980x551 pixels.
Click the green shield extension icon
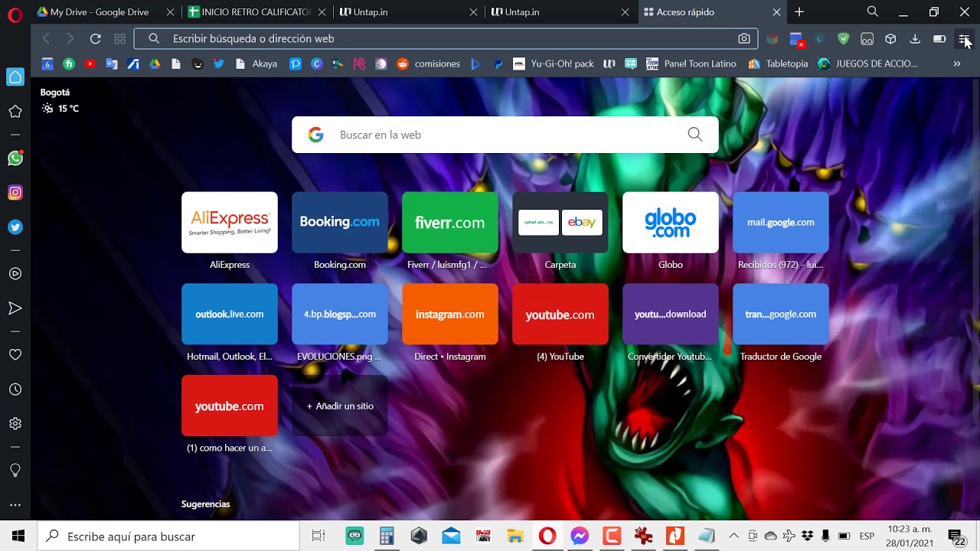[844, 38]
